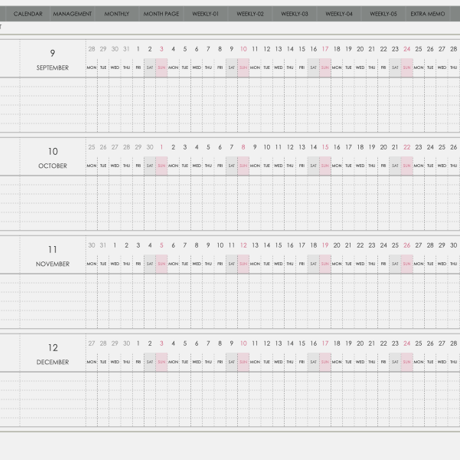Open the WEEKLY-05 tab
The height and width of the screenshot is (460, 460).
tap(383, 14)
